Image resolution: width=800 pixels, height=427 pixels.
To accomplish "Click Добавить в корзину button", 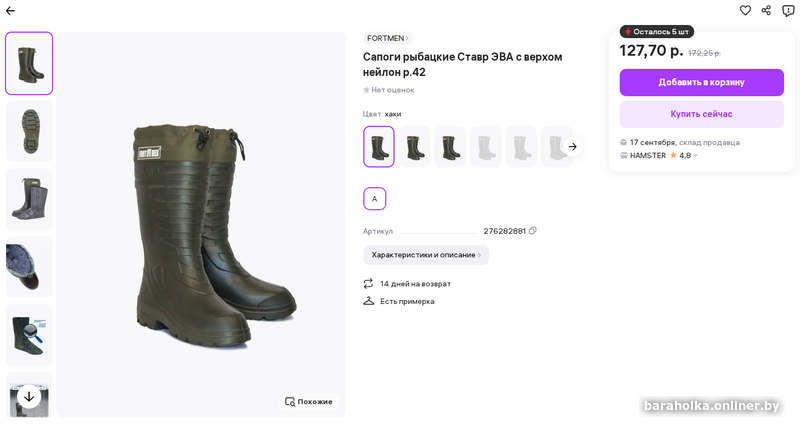I will click(x=701, y=82).
